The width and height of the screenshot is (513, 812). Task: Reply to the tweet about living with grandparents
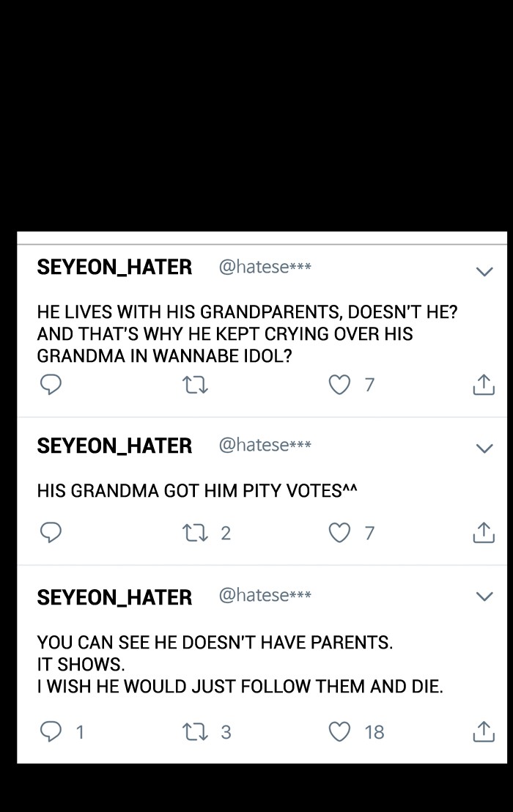point(50,384)
